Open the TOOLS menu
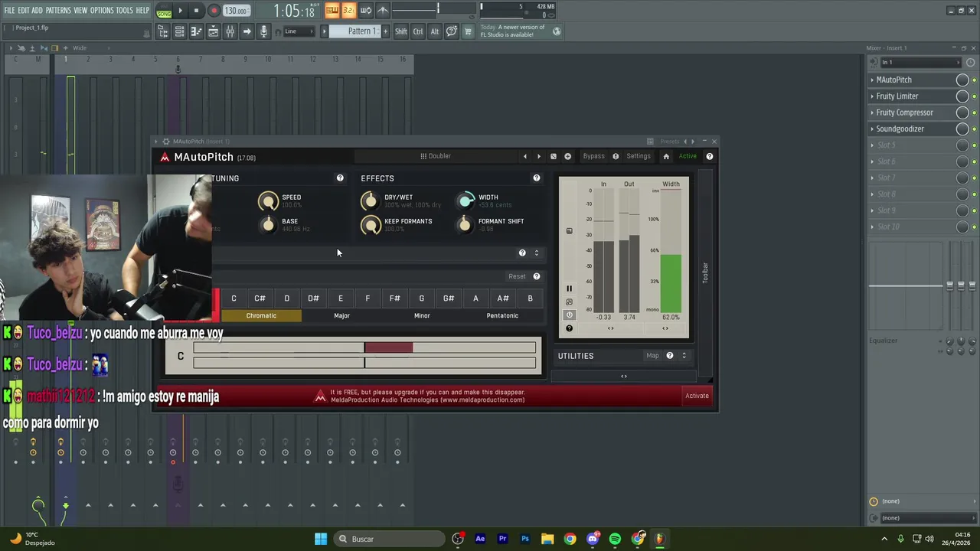The height and width of the screenshot is (551, 980). pyautogui.click(x=125, y=10)
